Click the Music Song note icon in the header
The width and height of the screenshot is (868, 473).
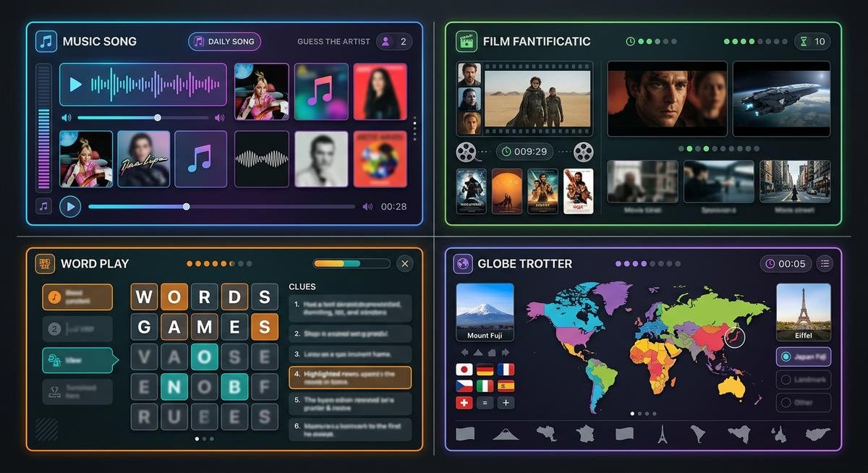tap(46, 41)
